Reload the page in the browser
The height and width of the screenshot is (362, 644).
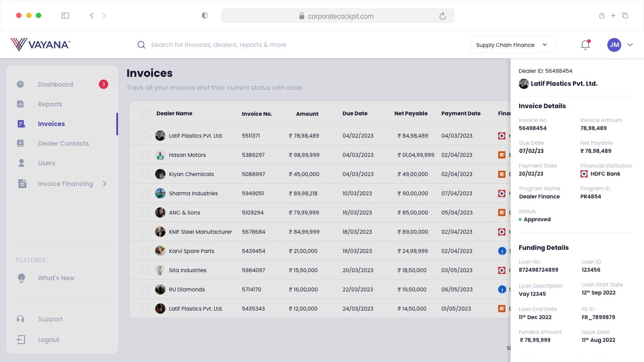click(x=442, y=16)
